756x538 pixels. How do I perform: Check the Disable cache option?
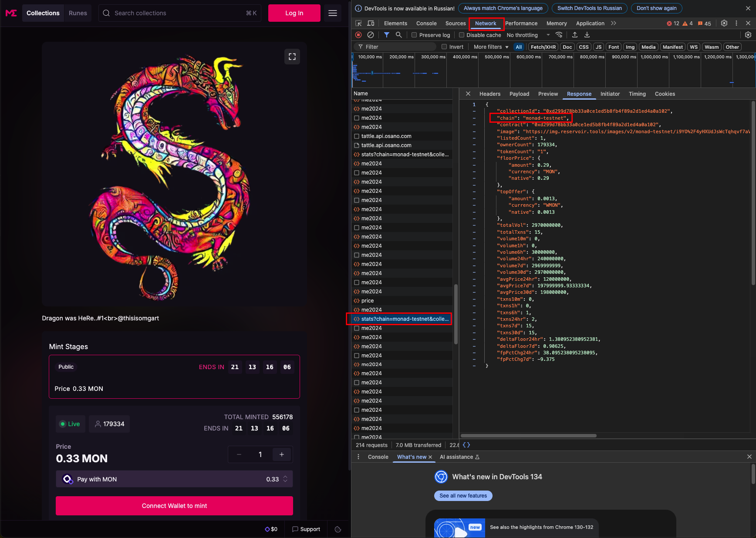462,35
